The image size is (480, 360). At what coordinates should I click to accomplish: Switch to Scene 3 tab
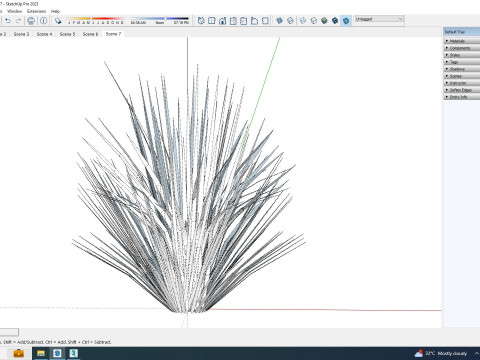click(x=21, y=34)
